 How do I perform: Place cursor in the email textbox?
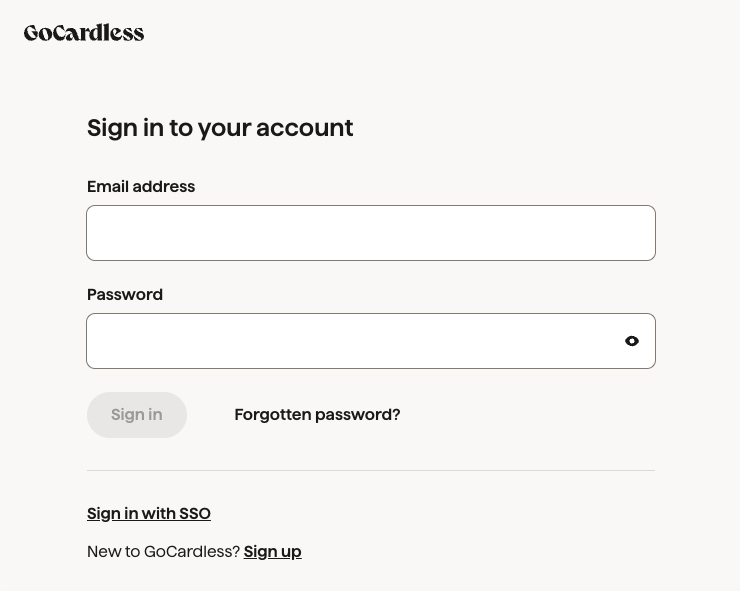[x=371, y=233]
